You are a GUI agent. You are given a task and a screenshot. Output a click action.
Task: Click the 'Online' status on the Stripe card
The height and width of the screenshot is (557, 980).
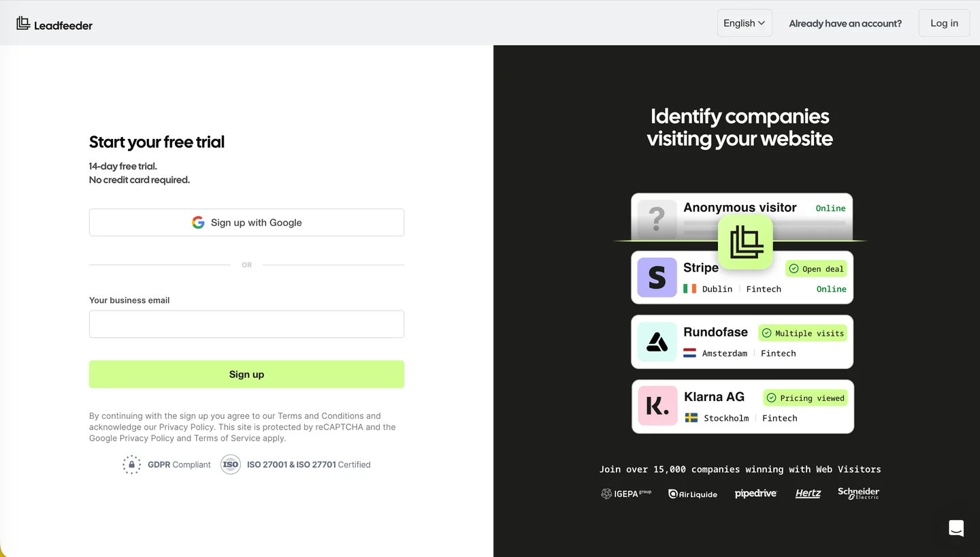point(832,289)
